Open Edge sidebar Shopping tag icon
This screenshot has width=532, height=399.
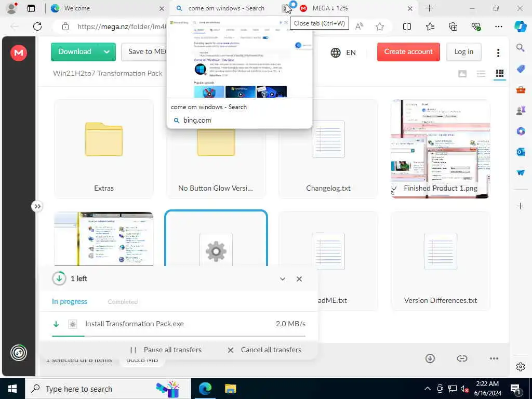[521, 69]
